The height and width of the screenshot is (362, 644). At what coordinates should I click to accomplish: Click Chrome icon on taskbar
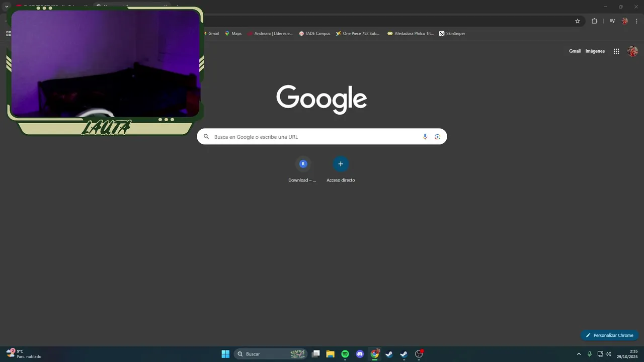(x=375, y=354)
